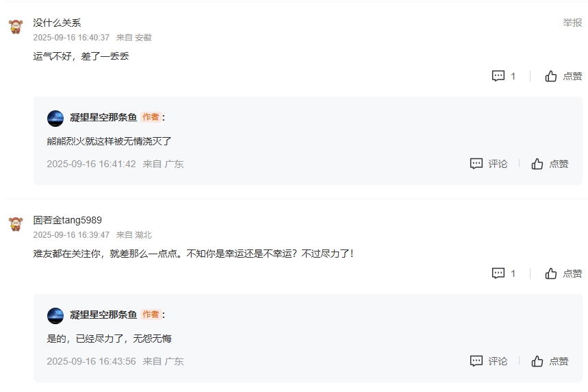The width and height of the screenshot is (588, 392).
Task: Open author avatar in first reply
Action: pyautogui.click(x=55, y=119)
